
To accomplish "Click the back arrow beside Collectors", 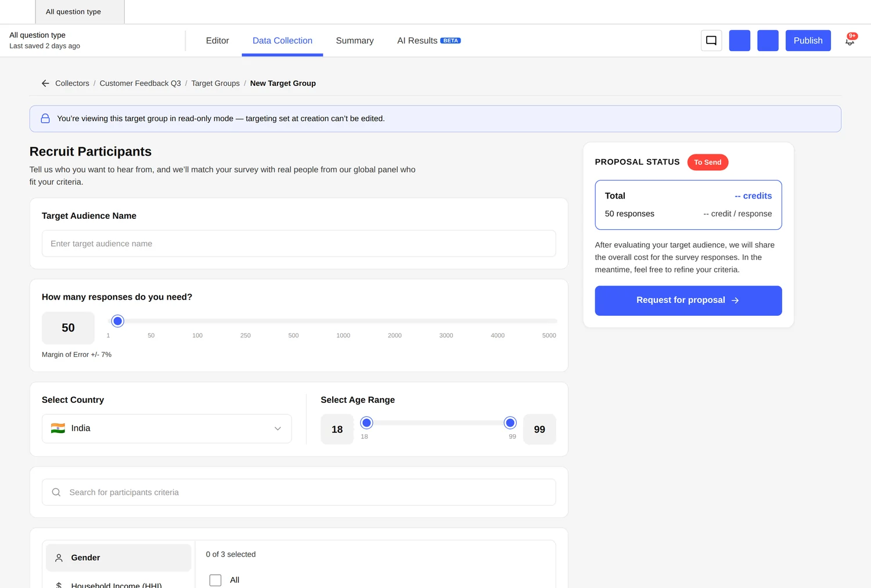I will (45, 84).
